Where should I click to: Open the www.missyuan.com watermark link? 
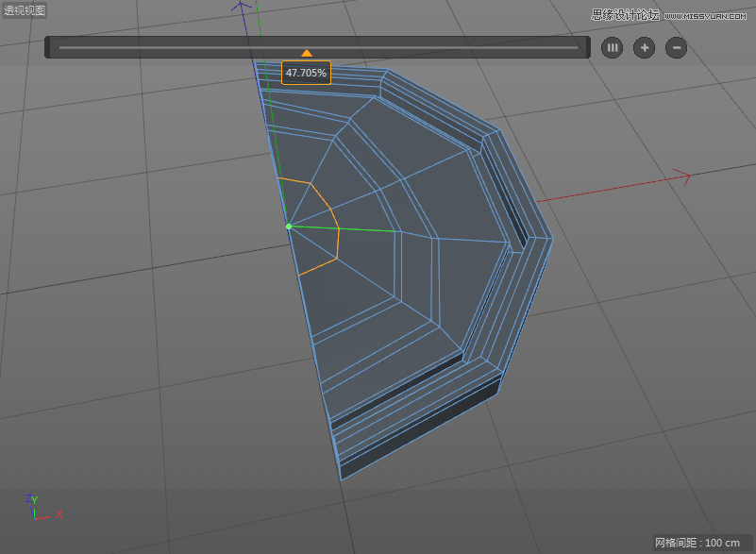pos(703,15)
